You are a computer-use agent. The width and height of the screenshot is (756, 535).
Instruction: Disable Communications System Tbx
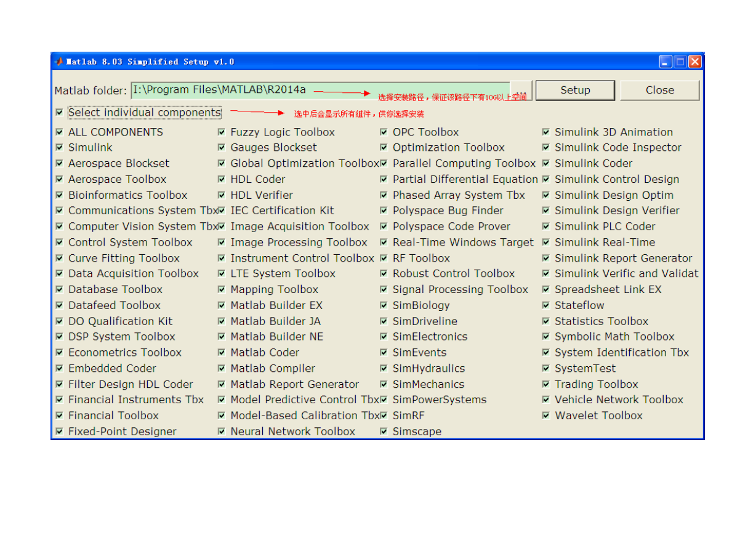click(60, 211)
